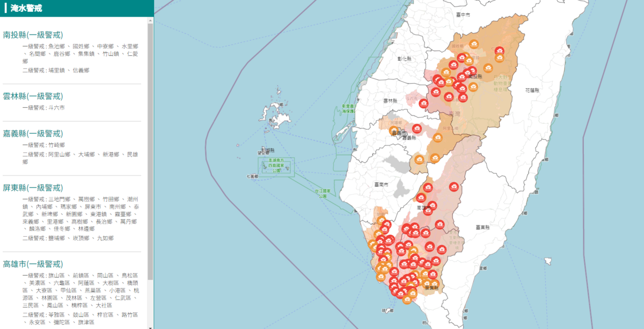The height and width of the screenshot is (329, 644).
Task: Click 魚池鄉 in the Nantou list
Action: click(x=56, y=47)
